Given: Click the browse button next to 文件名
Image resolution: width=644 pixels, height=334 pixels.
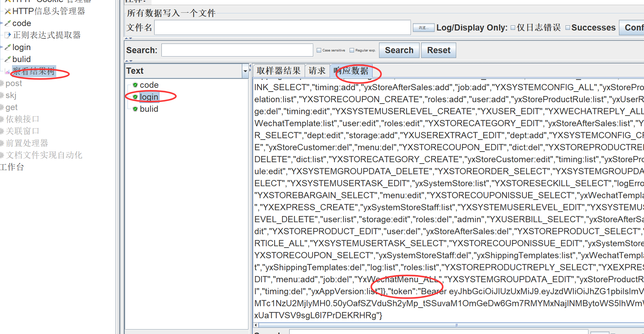Looking at the screenshot, I should tap(424, 28).
